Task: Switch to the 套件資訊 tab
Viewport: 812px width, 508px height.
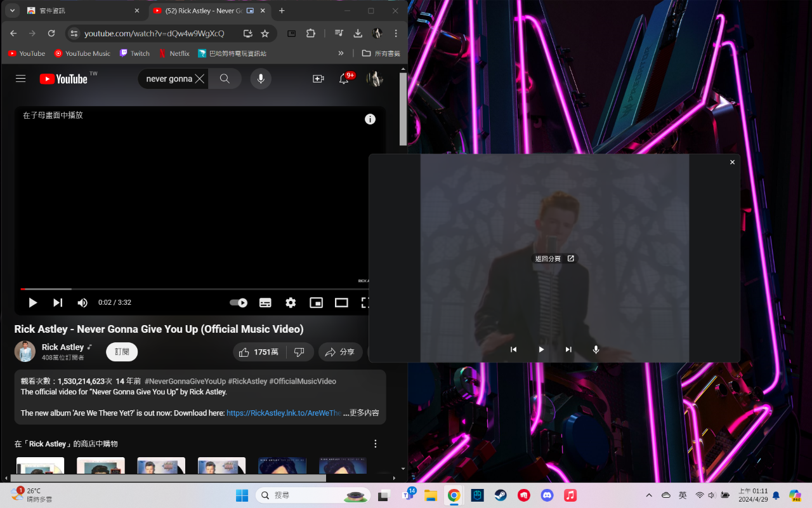Action: click(x=84, y=11)
